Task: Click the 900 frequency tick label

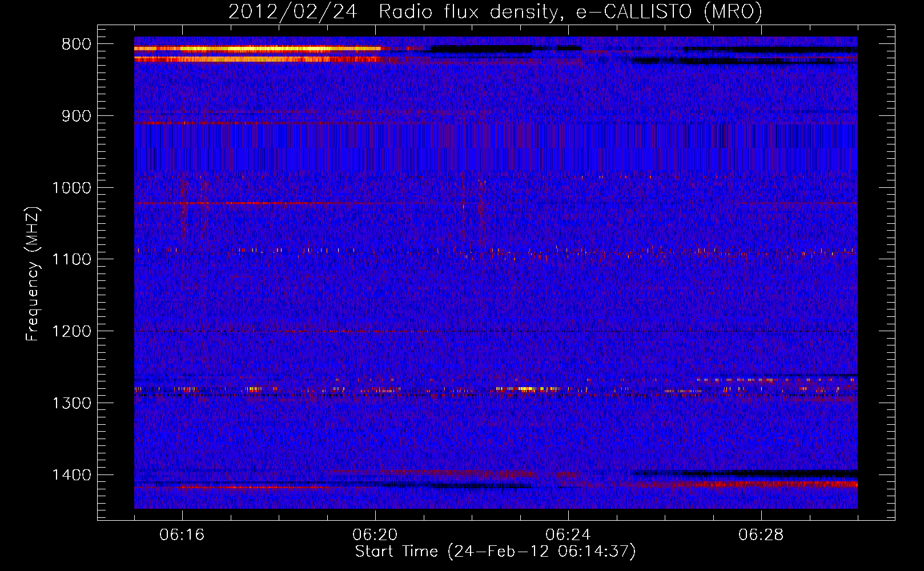Action: coord(76,116)
